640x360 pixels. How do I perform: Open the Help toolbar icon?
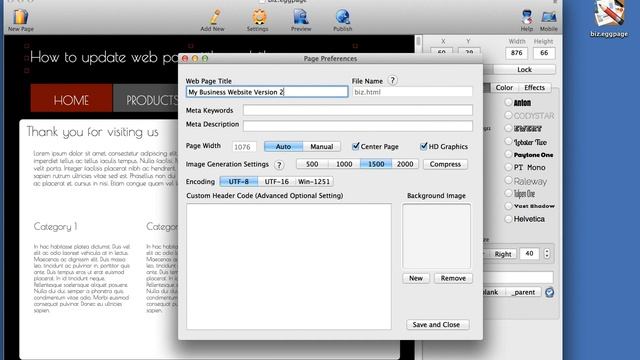click(x=527, y=17)
